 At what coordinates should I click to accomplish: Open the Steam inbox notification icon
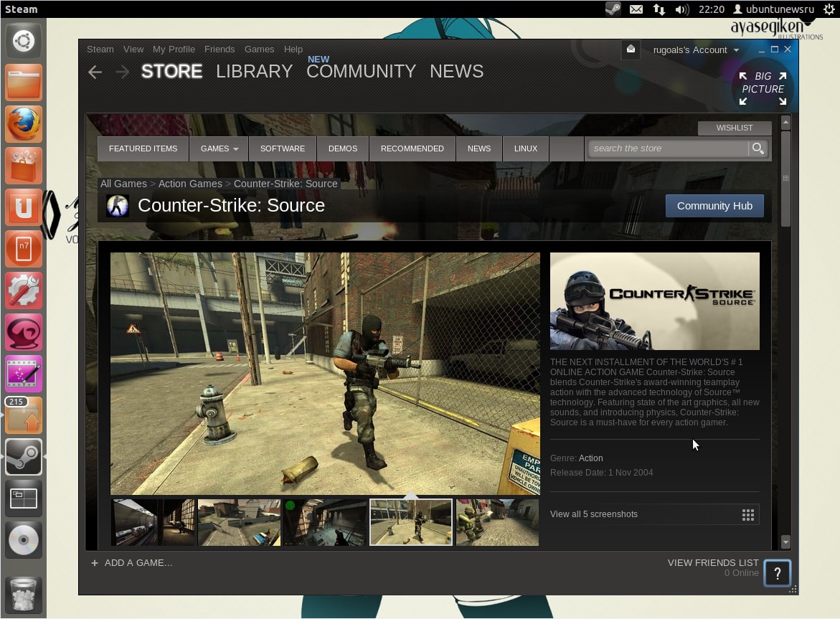pyautogui.click(x=631, y=49)
